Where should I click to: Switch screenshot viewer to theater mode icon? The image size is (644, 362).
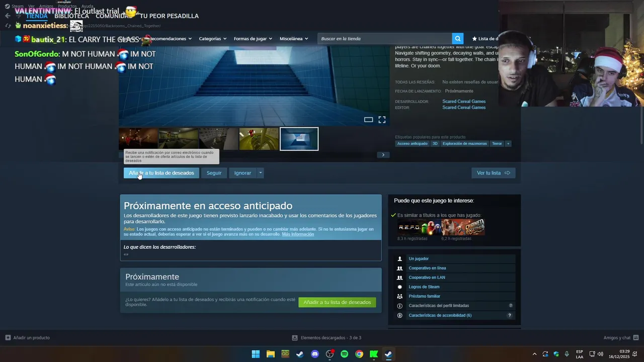click(368, 120)
